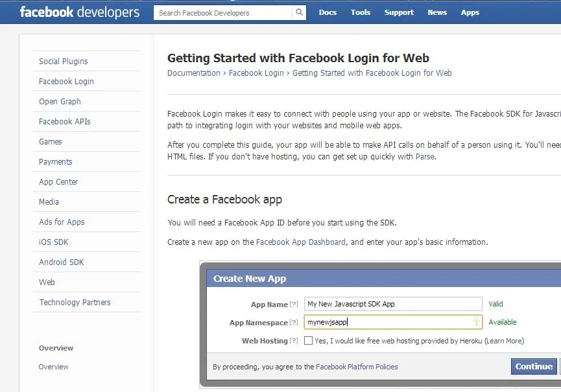Viewport: 561px width, 392px height.
Task: Click the 'Create a Facebook app' heading
Action: [x=224, y=200]
